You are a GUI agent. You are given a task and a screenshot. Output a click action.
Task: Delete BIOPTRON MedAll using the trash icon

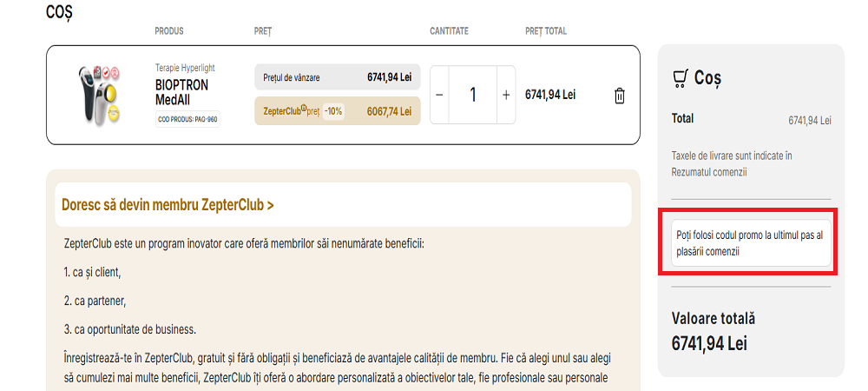619,96
